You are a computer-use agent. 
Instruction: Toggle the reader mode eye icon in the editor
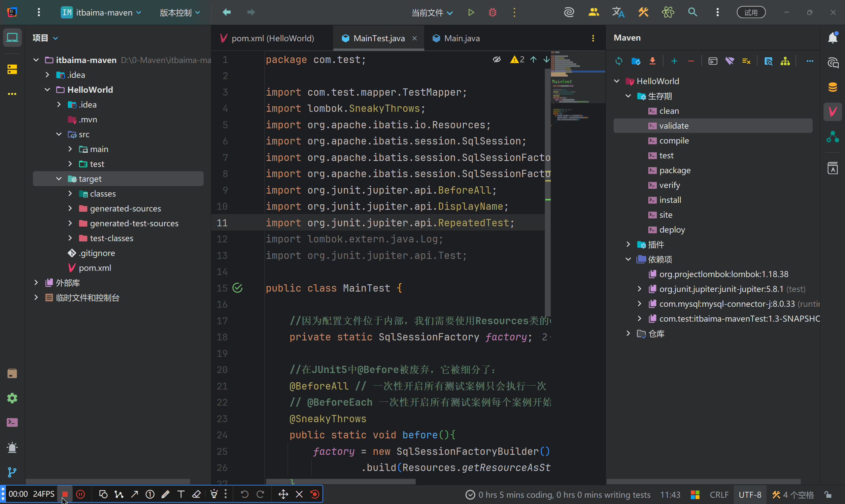pyautogui.click(x=497, y=60)
